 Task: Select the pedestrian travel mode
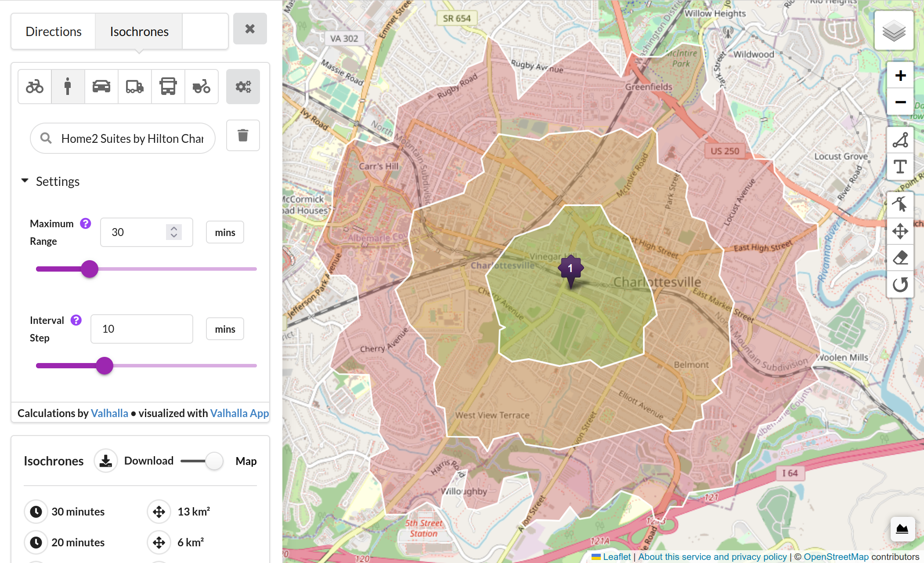pos(68,87)
